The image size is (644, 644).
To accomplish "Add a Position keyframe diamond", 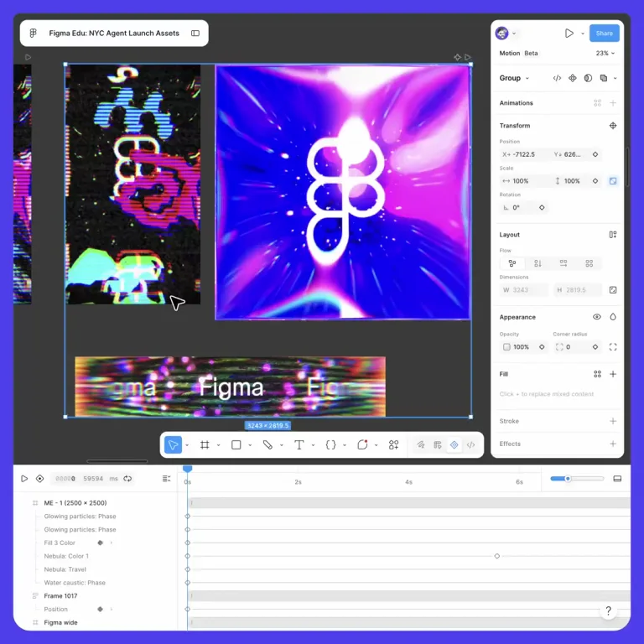I will 595,154.
